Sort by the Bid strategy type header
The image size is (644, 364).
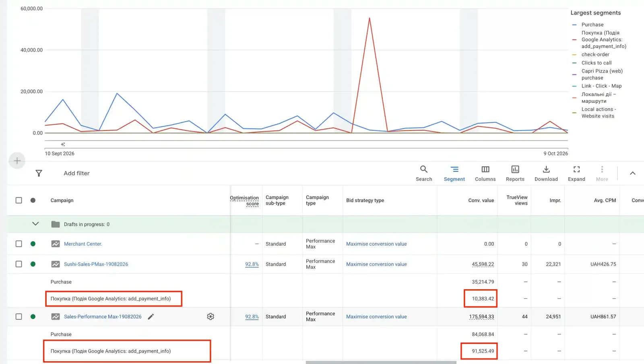(365, 201)
